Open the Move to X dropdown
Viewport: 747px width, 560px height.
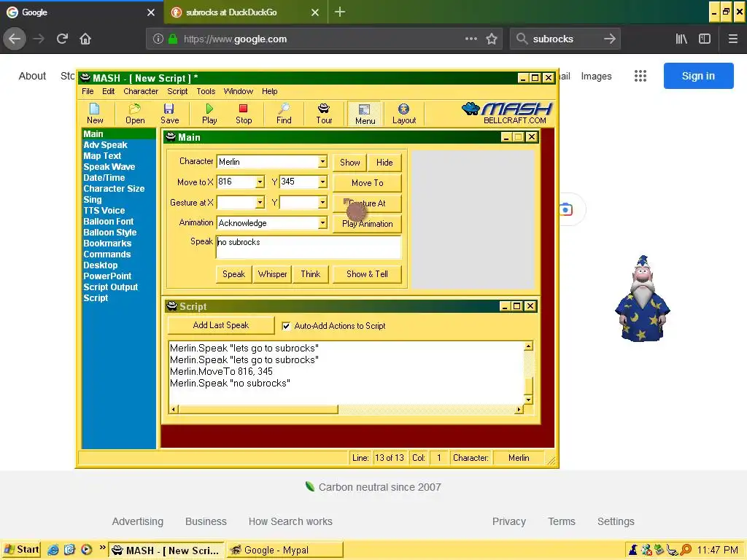tap(260, 182)
